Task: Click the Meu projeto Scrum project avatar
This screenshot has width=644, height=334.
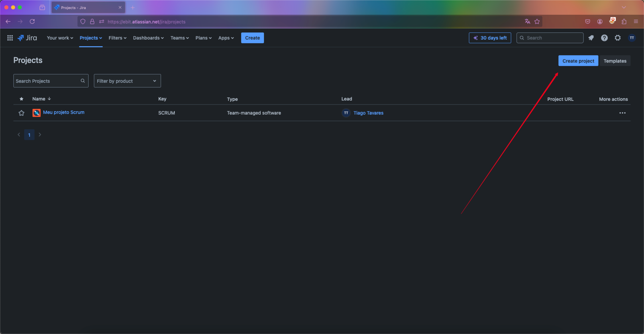Action: (37, 113)
